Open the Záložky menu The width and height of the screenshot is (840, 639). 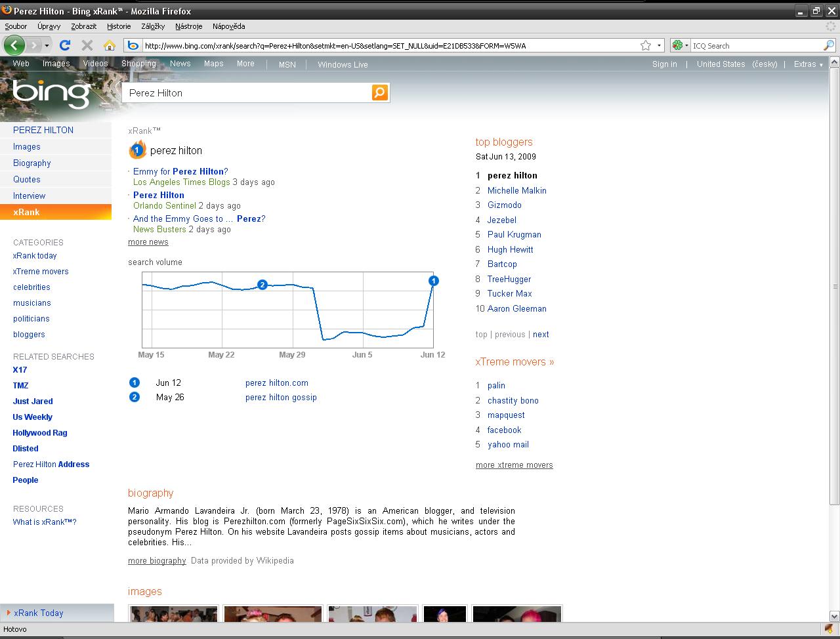click(x=152, y=26)
